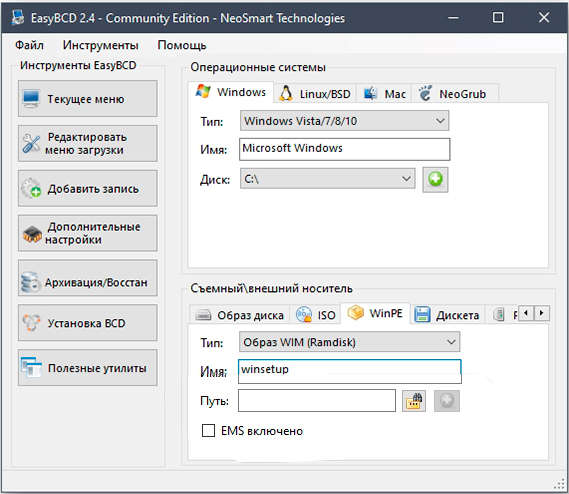Click the Microsoft Windows name field

(344, 149)
